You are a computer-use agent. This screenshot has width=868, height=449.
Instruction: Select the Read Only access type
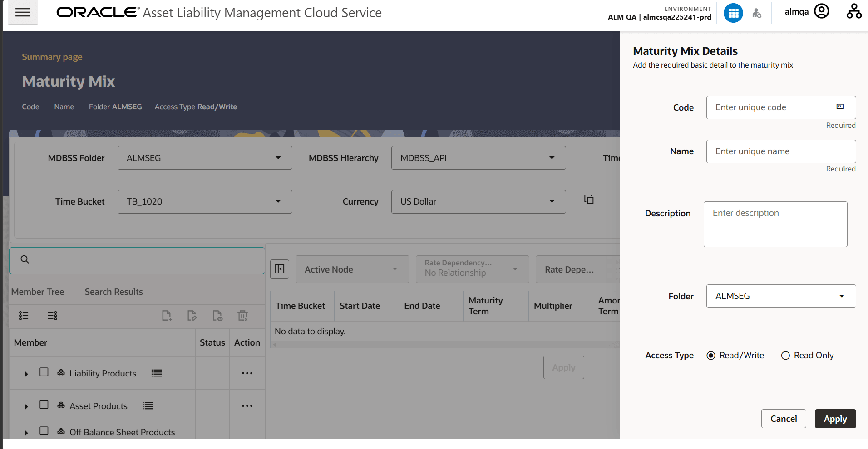point(785,356)
